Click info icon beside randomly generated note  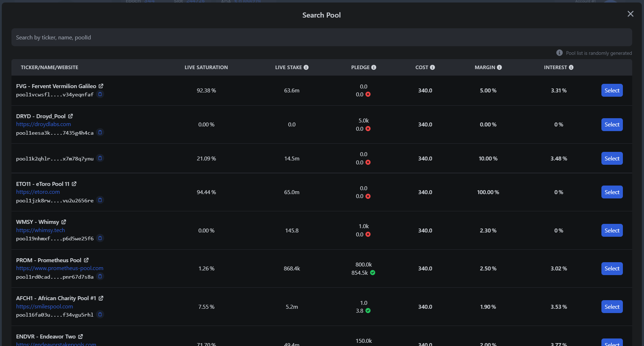(559, 53)
